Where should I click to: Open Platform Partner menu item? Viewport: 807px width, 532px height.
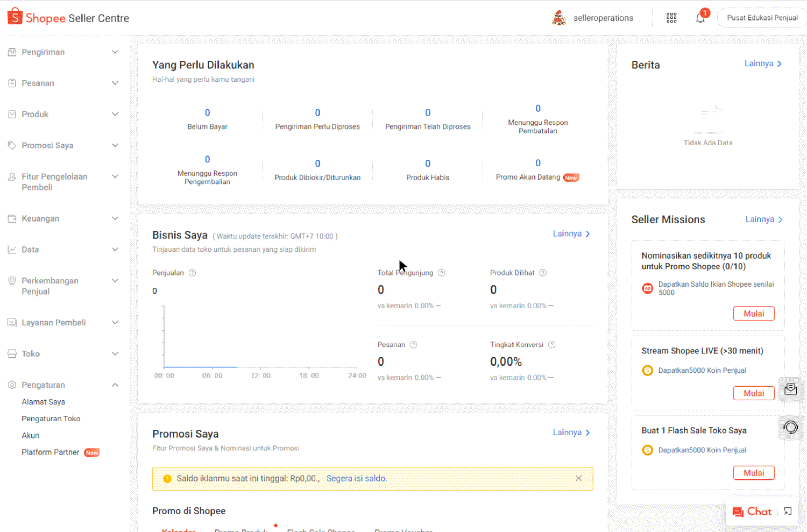pyautogui.click(x=51, y=452)
